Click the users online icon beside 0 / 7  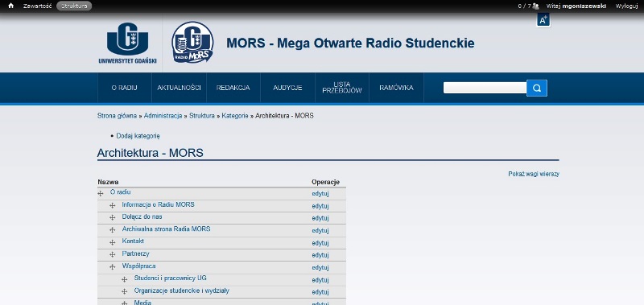[535, 6]
